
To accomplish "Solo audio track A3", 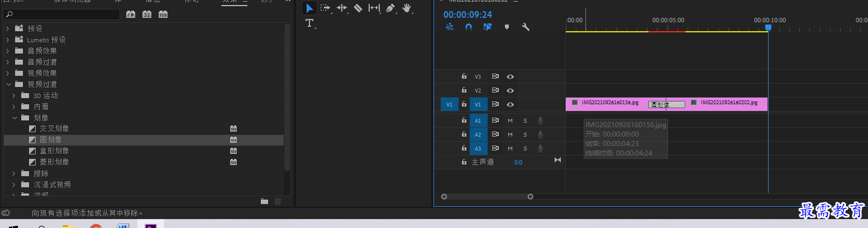I will pyautogui.click(x=525, y=148).
